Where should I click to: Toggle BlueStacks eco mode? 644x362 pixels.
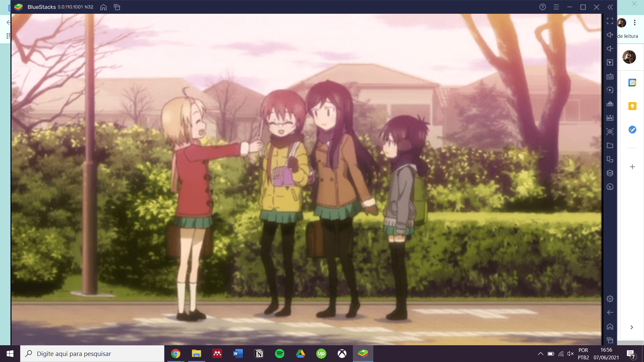point(610,187)
